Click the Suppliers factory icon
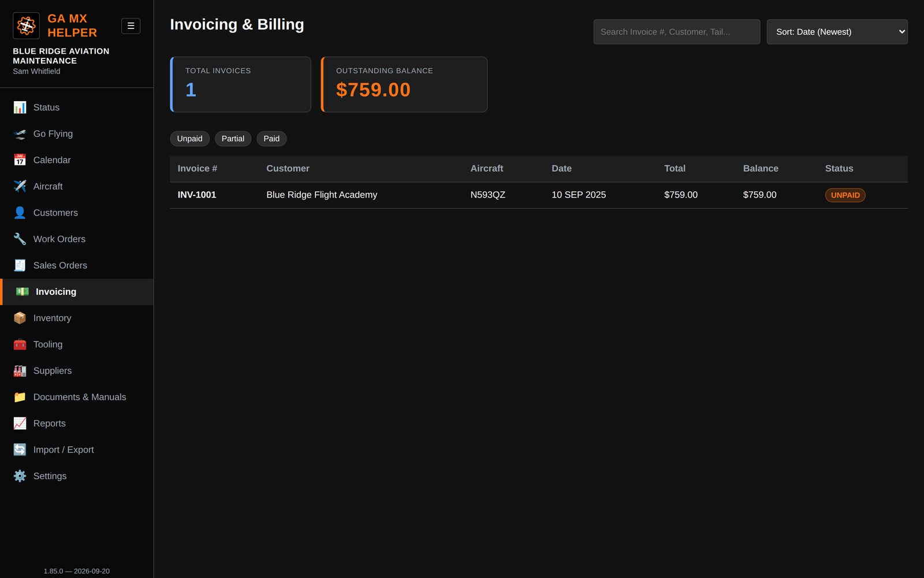 20,370
